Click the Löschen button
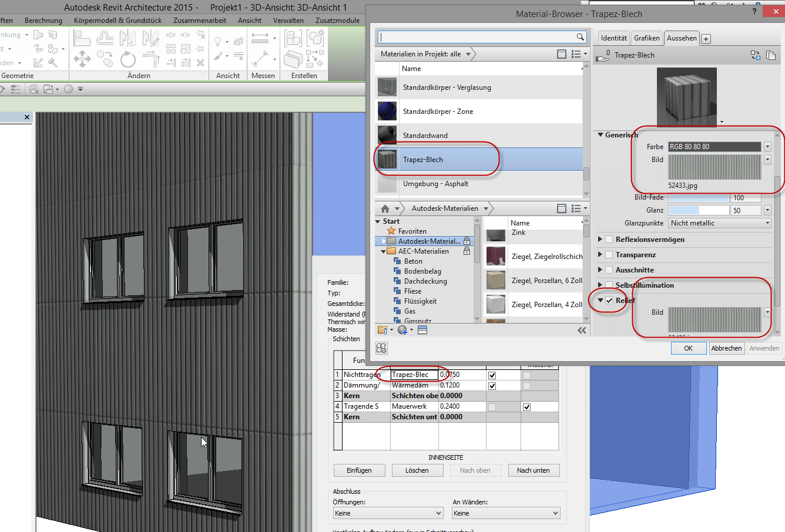This screenshot has width=785, height=532. point(417,470)
